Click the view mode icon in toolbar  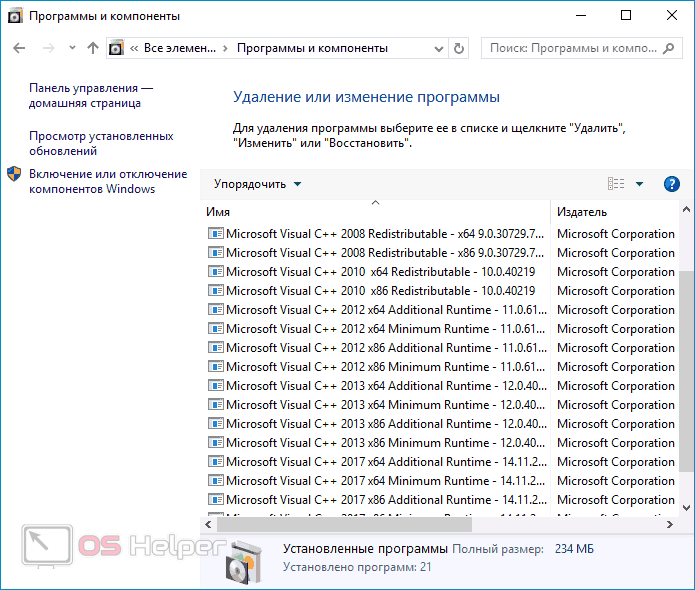(616, 184)
